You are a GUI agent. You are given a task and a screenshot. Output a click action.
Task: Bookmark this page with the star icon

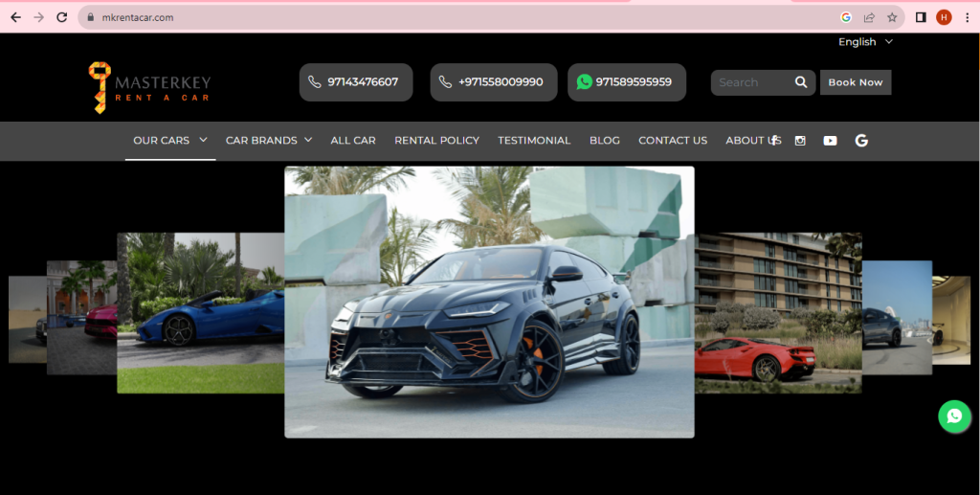892,17
